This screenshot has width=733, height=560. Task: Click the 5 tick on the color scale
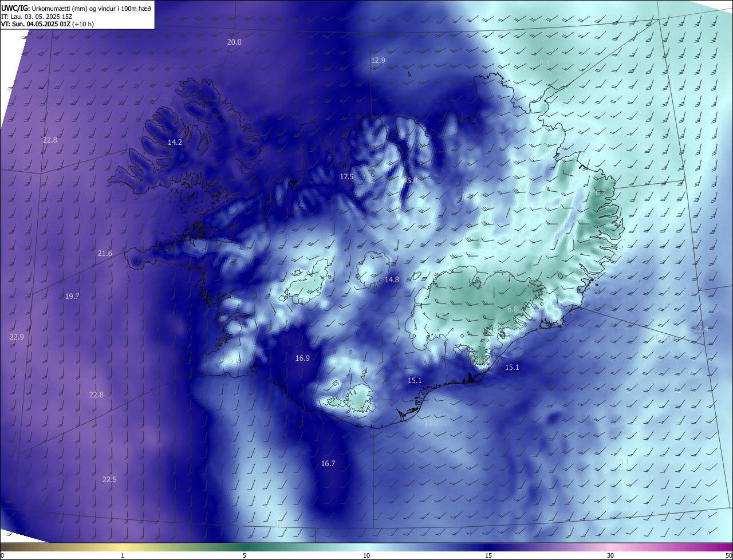click(x=245, y=555)
